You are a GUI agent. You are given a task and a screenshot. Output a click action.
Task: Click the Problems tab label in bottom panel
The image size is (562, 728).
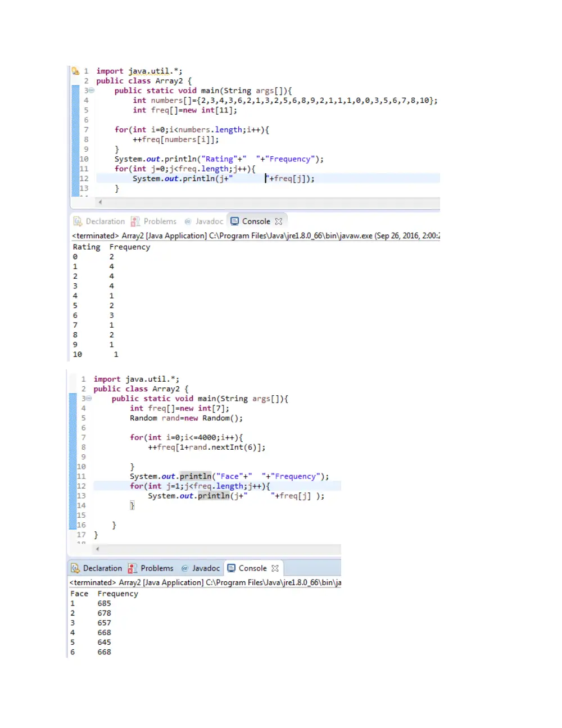pos(157,568)
